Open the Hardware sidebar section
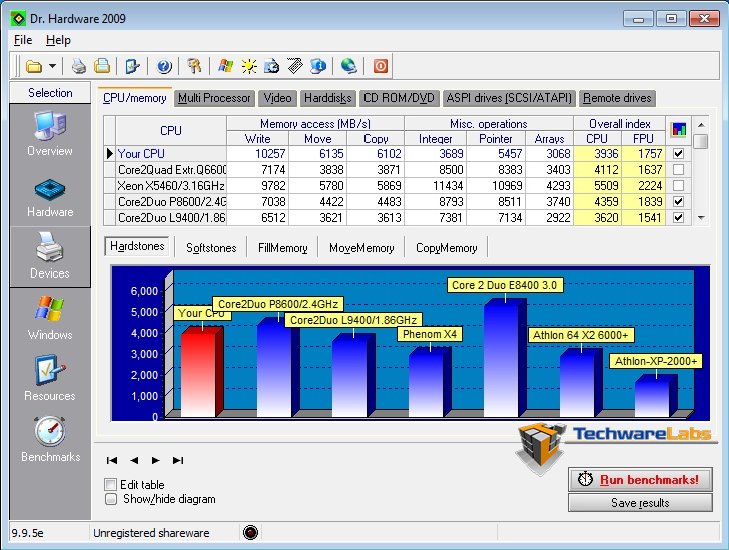The height and width of the screenshot is (550, 729). tap(50, 197)
